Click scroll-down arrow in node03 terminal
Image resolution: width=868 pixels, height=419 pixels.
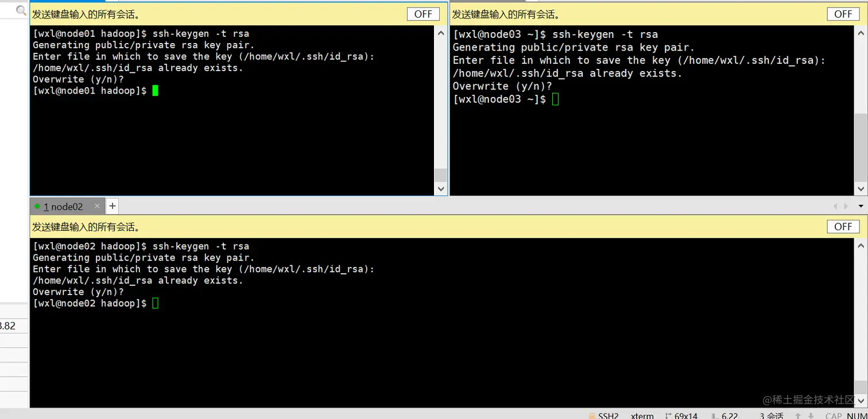click(x=861, y=188)
